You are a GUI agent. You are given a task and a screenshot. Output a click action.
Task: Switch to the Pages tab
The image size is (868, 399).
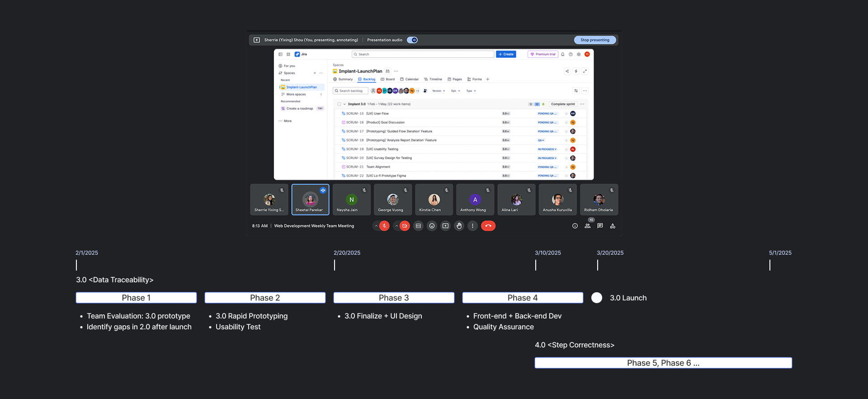[455, 79]
